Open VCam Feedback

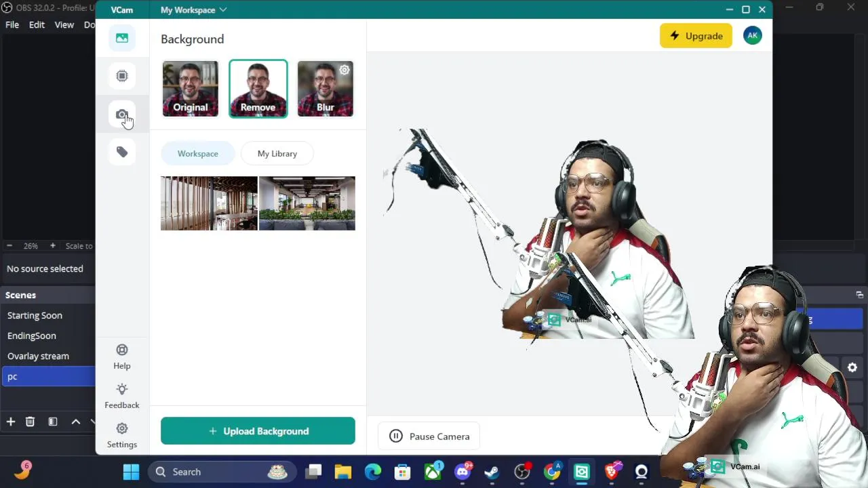pos(122,396)
